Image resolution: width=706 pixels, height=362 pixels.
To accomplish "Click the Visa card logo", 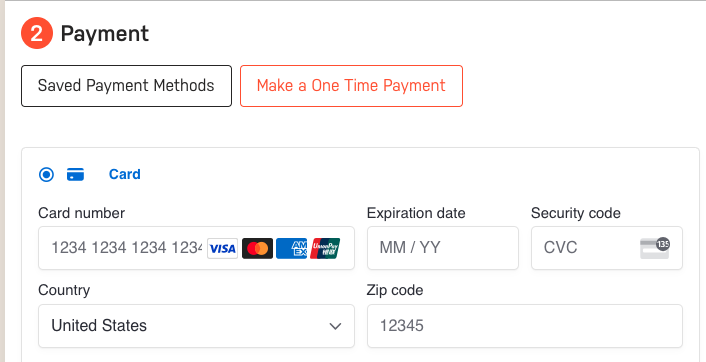I will point(222,249).
